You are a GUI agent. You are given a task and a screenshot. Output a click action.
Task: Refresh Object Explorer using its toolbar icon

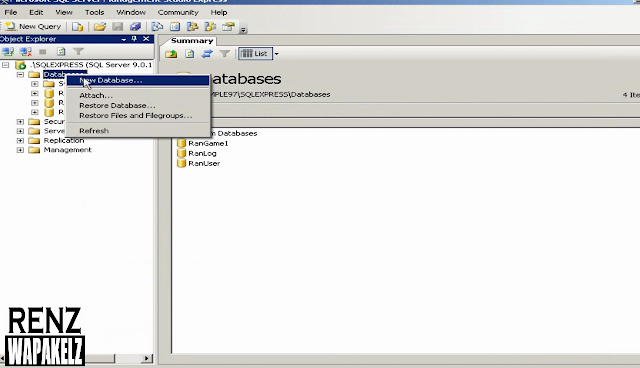tap(61, 51)
